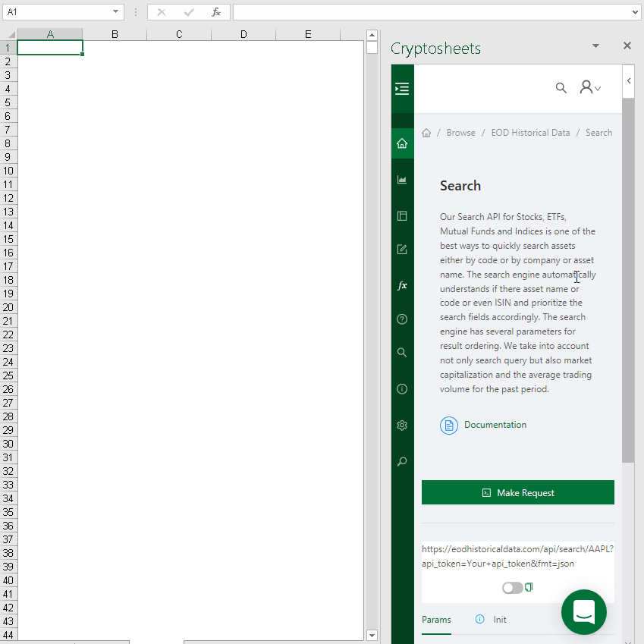Open the bottom lookup magnifier icon in the sidebar
Screen dimensions: 644x644
(402, 462)
